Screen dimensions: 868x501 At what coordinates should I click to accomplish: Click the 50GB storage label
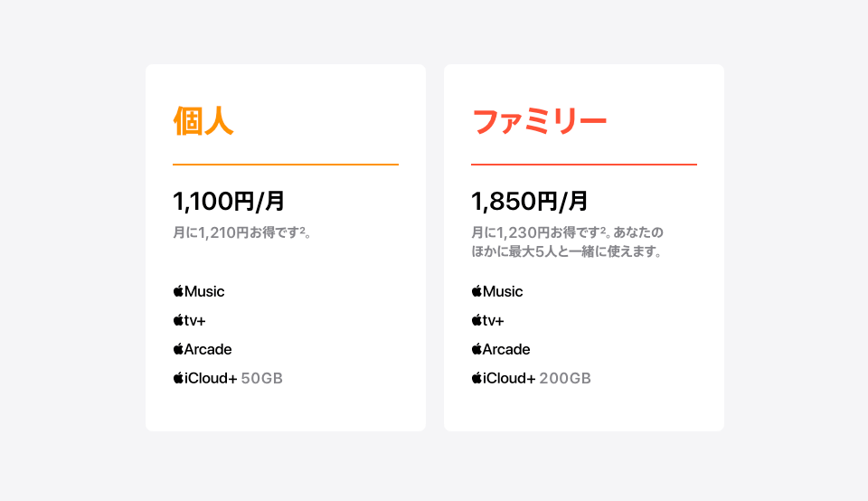click(262, 378)
